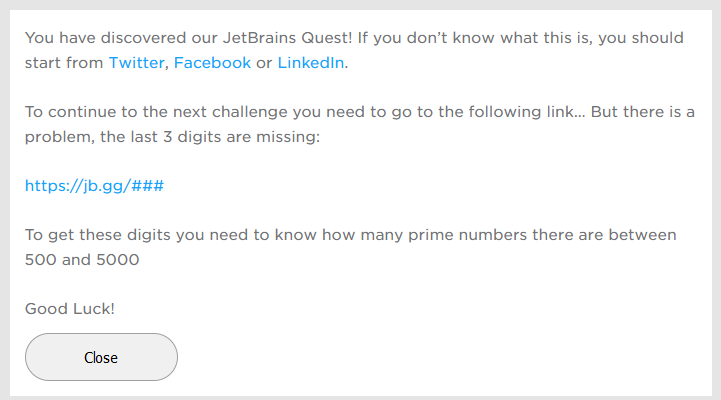Screen dimensions: 721x400
Task: Click the 'Good Luck!' text
Action: click(70, 308)
